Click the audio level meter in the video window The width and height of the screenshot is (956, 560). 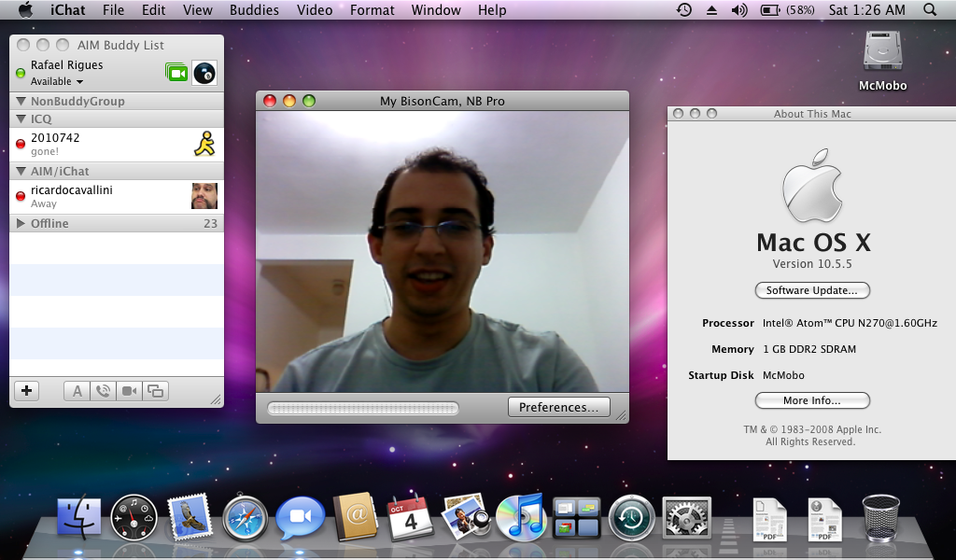pyautogui.click(x=363, y=408)
